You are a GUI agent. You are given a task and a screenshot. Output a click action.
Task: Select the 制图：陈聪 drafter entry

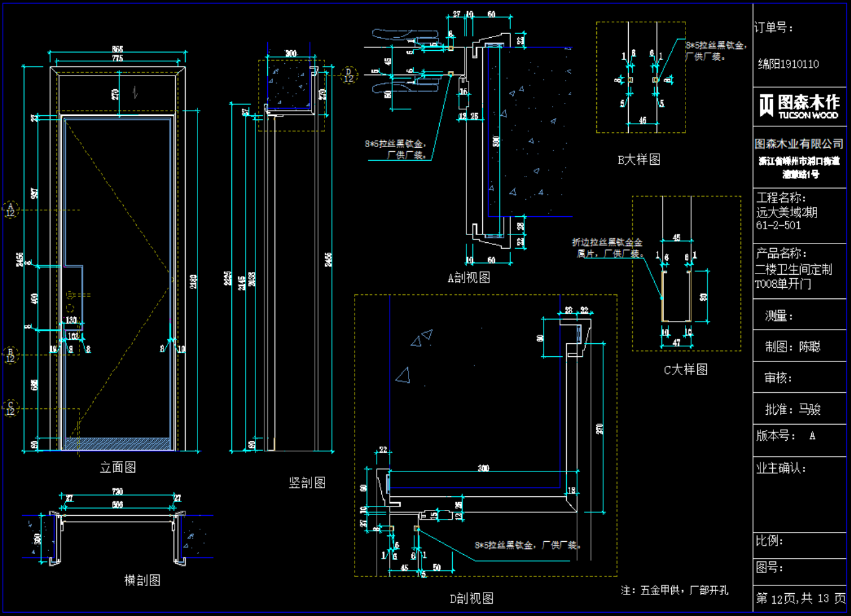[793, 347]
